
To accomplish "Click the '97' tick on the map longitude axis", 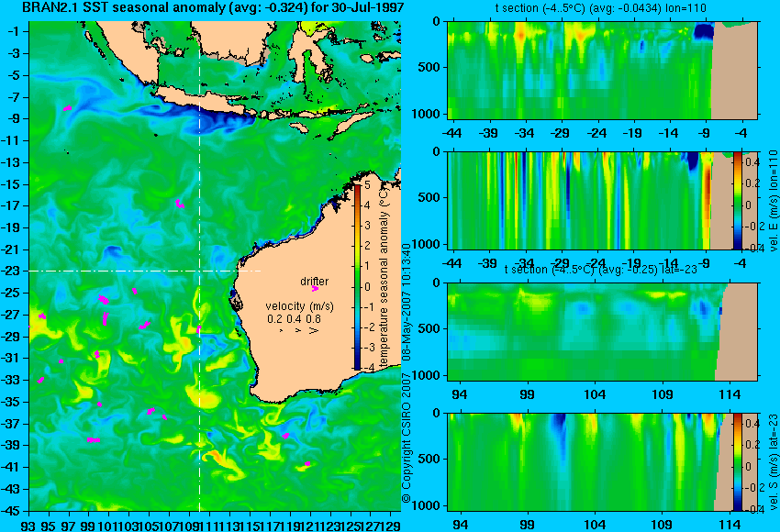I will (69, 525).
